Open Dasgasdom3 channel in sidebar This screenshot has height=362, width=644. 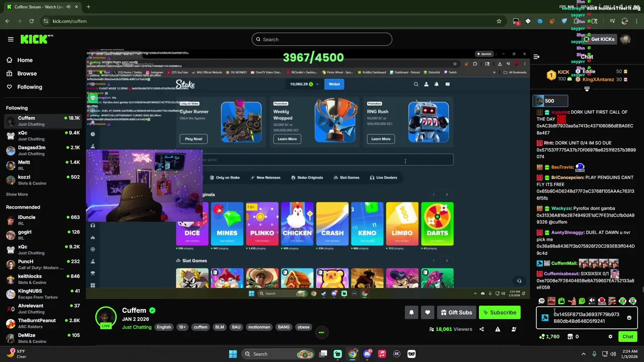pyautogui.click(x=43, y=150)
